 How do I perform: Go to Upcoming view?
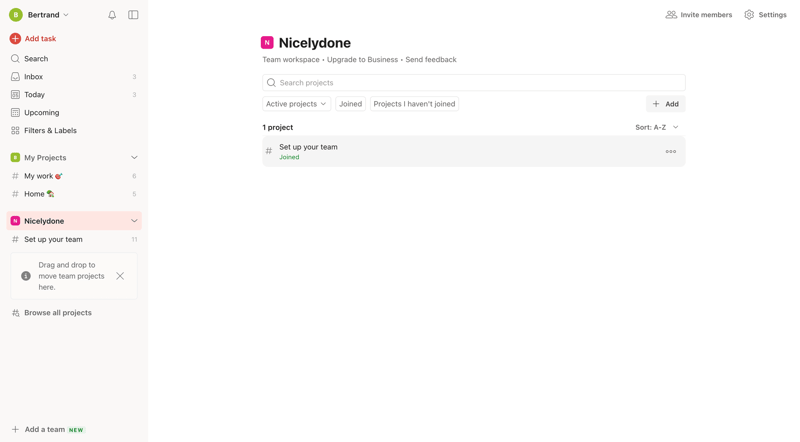pyautogui.click(x=74, y=112)
